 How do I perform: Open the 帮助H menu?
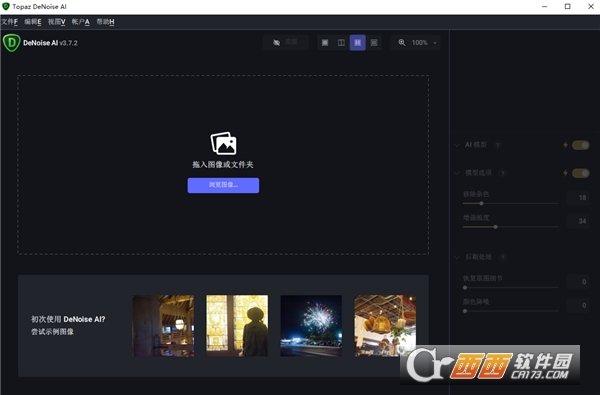(105, 22)
